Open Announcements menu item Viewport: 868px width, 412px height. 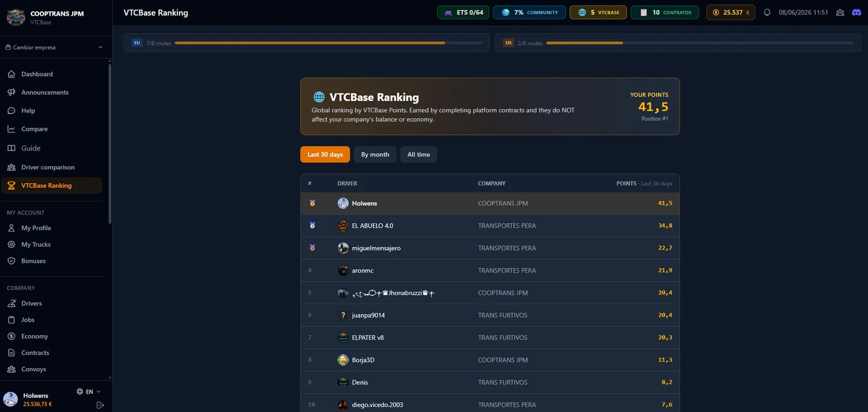tap(52, 92)
